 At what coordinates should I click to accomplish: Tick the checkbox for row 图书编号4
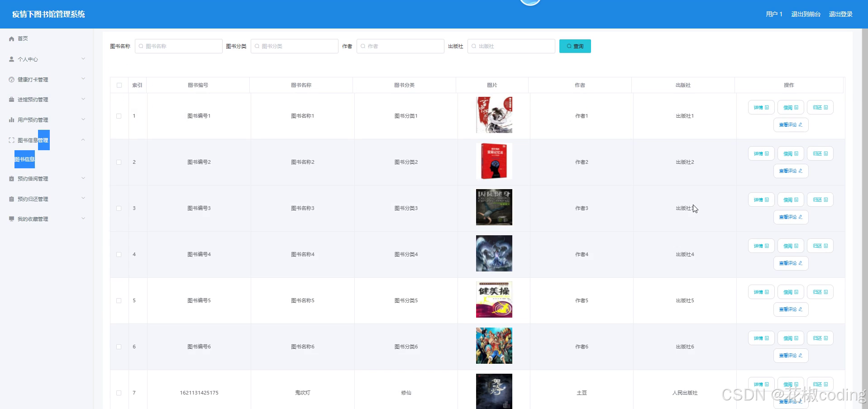click(119, 254)
